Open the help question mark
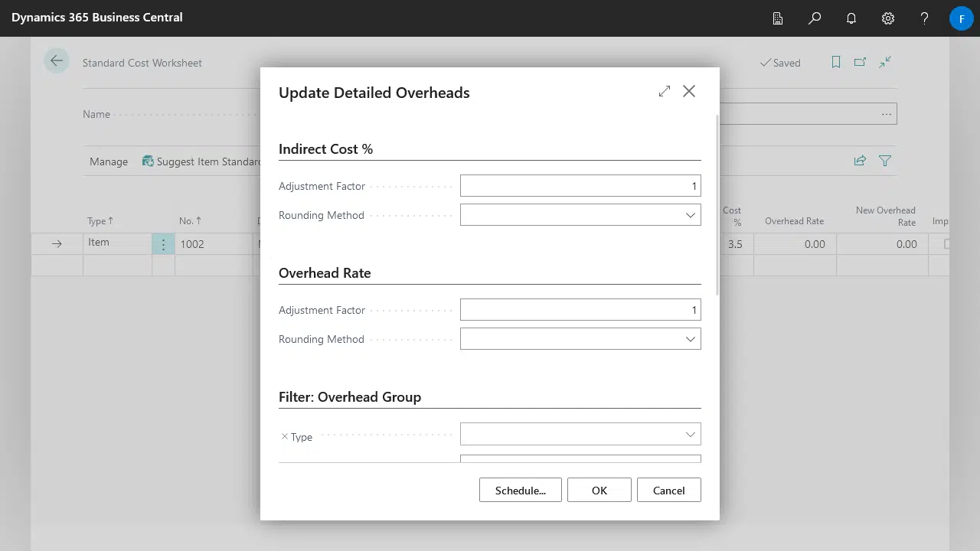The width and height of the screenshot is (980, 551). (x=924, y=18)
